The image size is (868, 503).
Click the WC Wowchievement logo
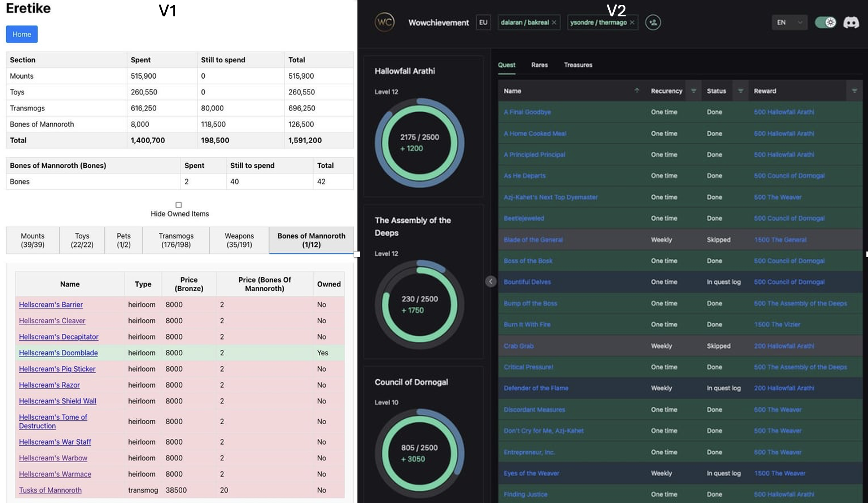pos(385,22)
